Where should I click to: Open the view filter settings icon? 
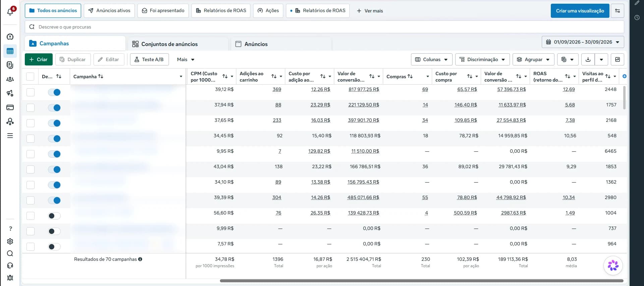click(x=618, y=11)
